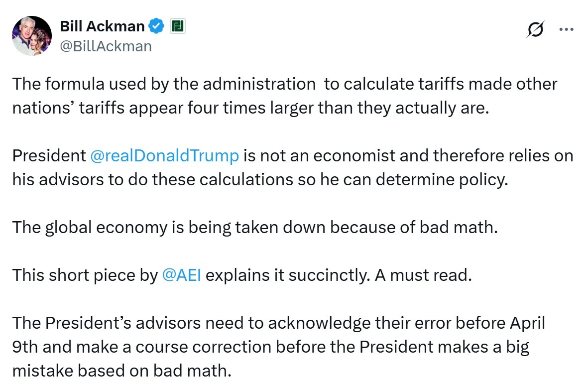Open Bill Ackman's profile picture
The image size is (588, 384).
point(32,36)
